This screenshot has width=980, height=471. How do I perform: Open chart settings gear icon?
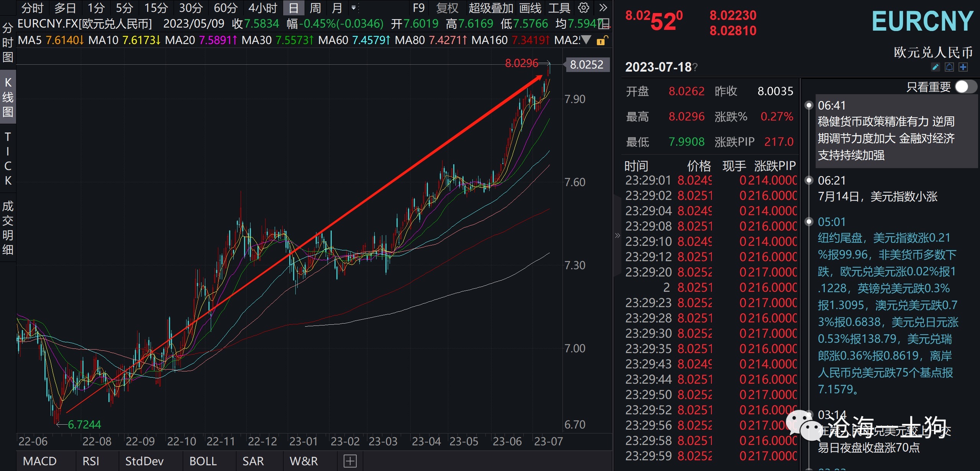tap(583, 8)
